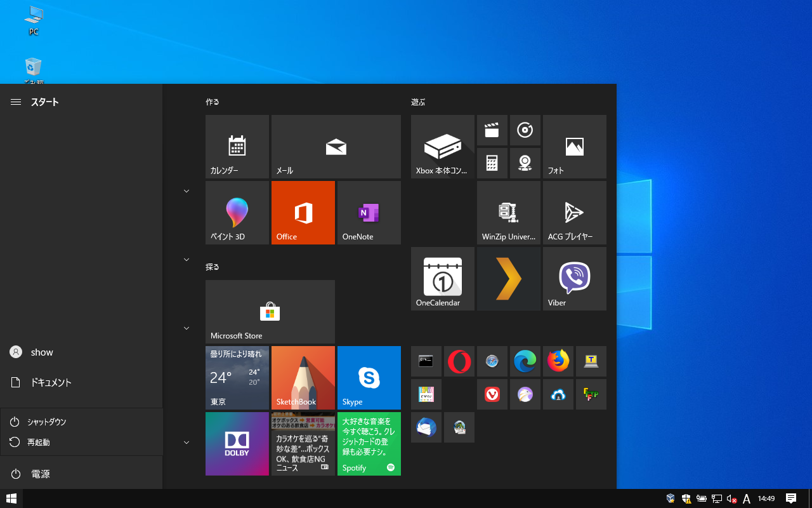Launch the FFFTP tile
Image resolution: width=812 pixels, height=508 pixels.
(591, 394)
